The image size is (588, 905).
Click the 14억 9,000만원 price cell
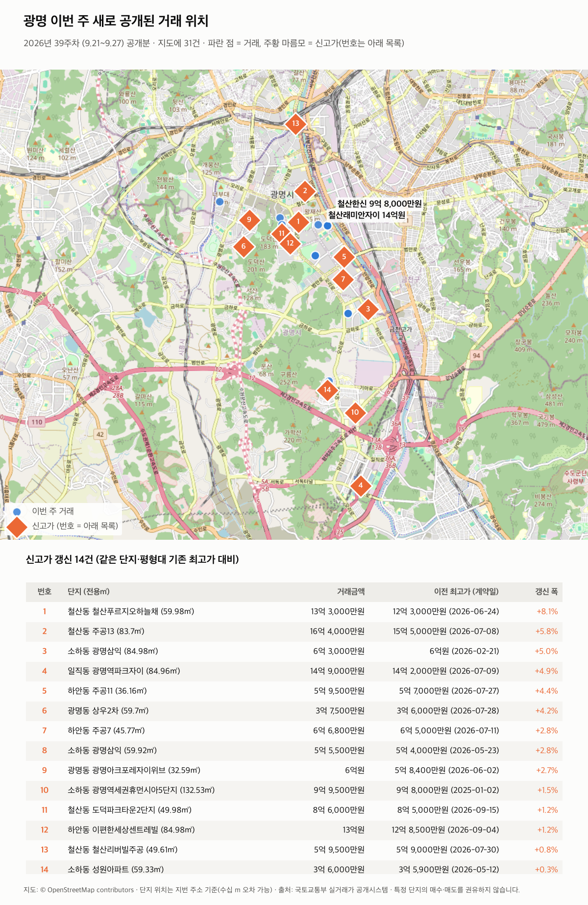[x=337, y=671]
